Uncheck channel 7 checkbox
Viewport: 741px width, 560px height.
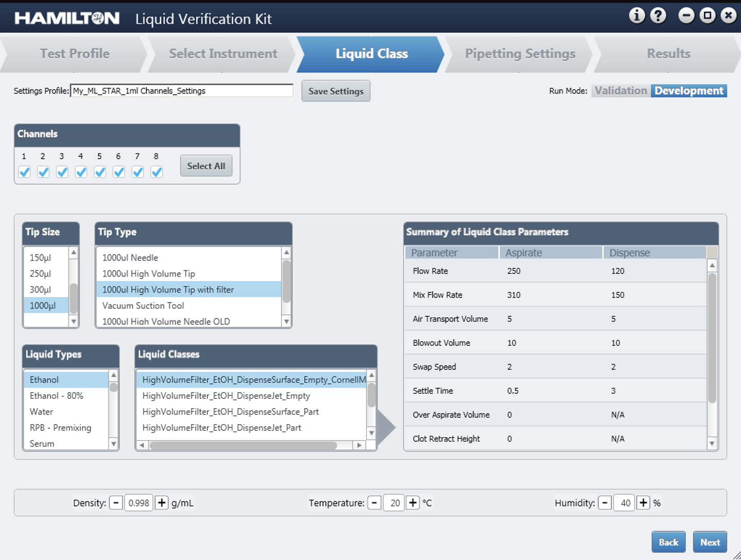(x=137, y=172)
